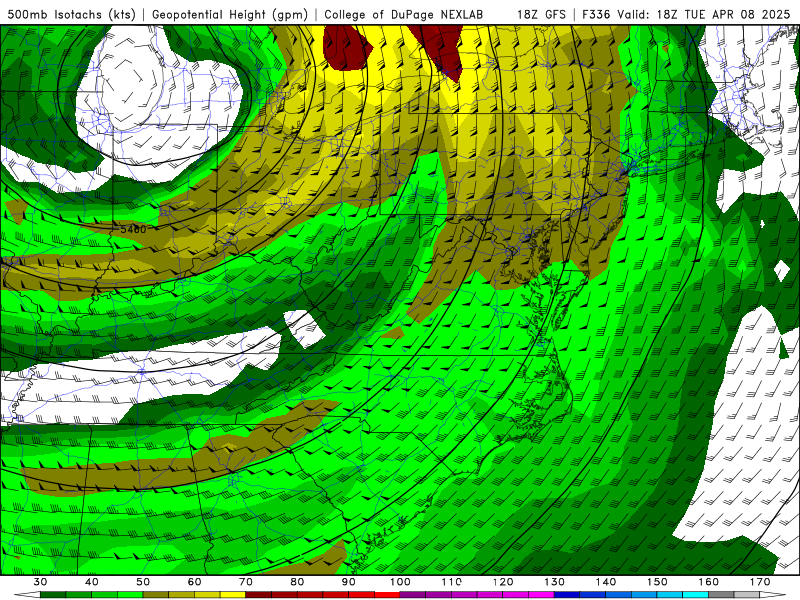Pick the darkest green swatch under 30
800x600 pixels.
click(x=53, y=595)
